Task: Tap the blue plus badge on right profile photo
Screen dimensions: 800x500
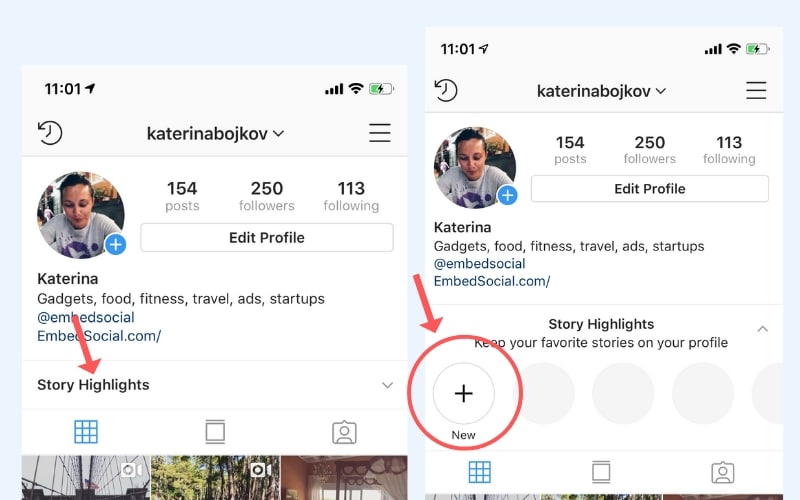Action: pos(507,195)
